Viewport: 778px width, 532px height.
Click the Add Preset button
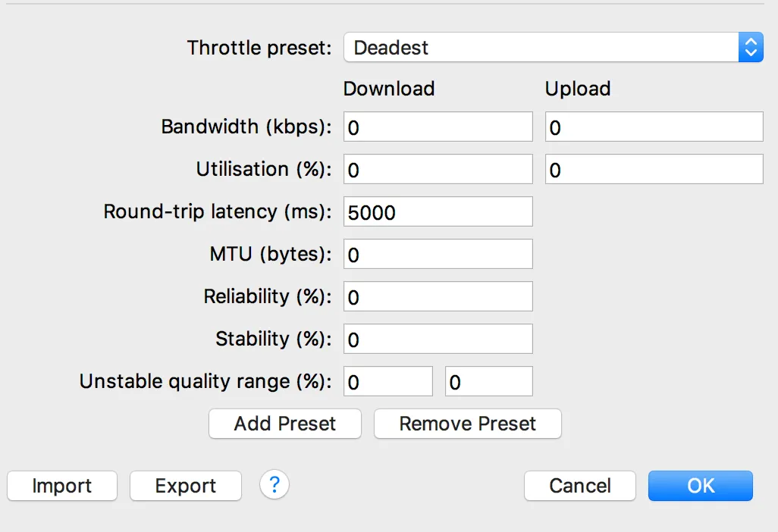tap(284, 424)
